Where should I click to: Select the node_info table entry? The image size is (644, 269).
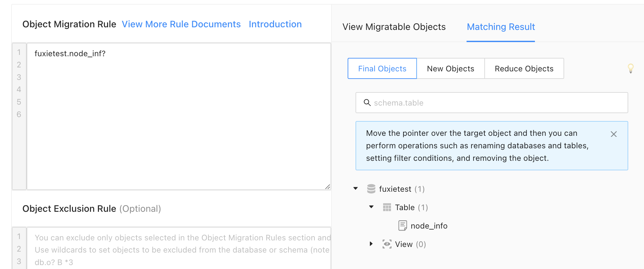pyautogui.click(x=429, y=226)
